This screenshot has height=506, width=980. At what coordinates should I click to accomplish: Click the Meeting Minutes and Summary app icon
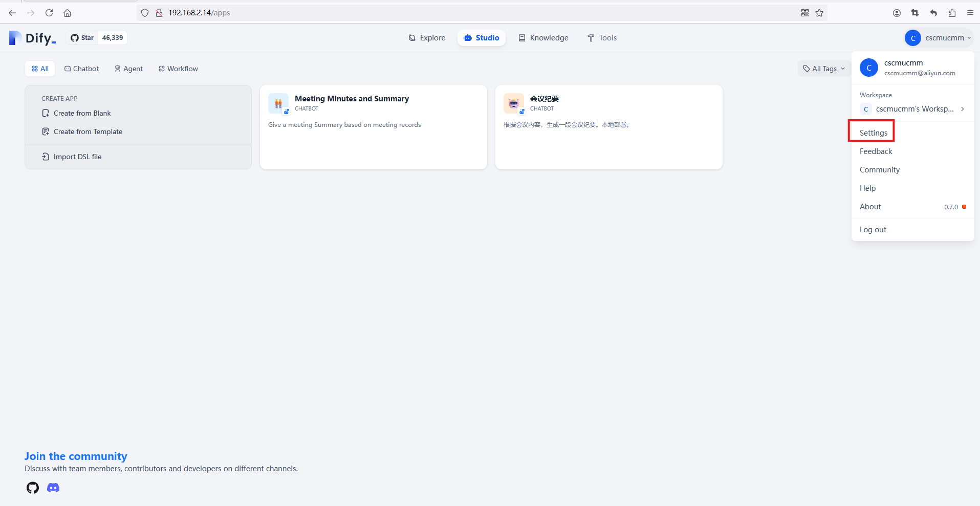click(278, 103)
